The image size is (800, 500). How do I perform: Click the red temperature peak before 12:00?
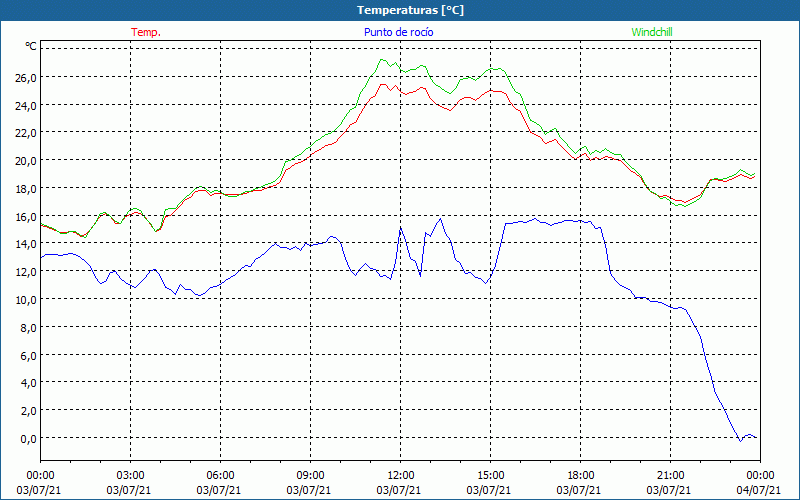pyautogui.click(x=383, y=84)
